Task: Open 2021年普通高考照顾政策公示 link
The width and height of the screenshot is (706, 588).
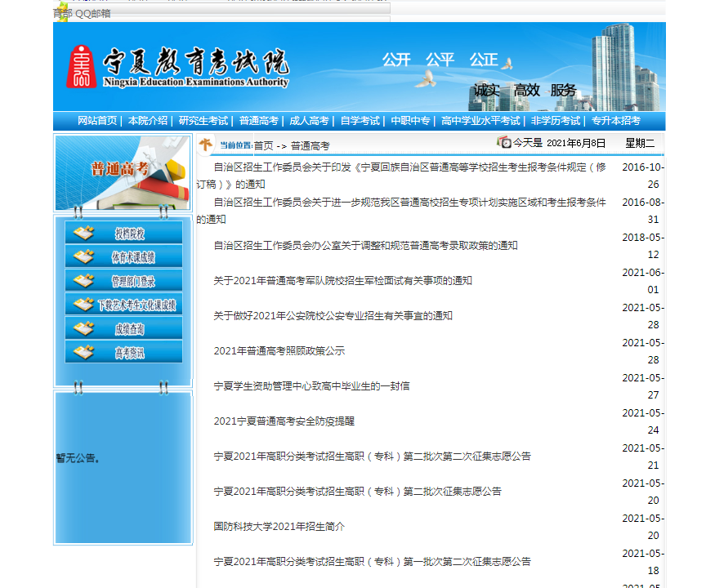Action: tap(279, 351)
